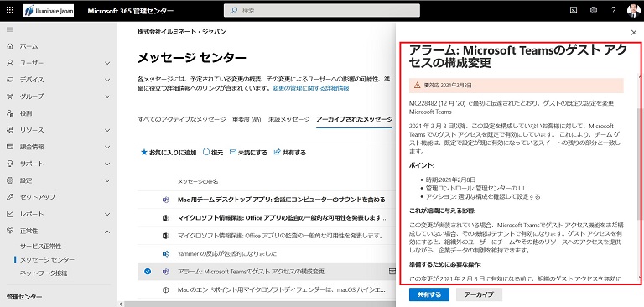
Task: Expand the デバイス menu chevron
Action: click(107, 81)
